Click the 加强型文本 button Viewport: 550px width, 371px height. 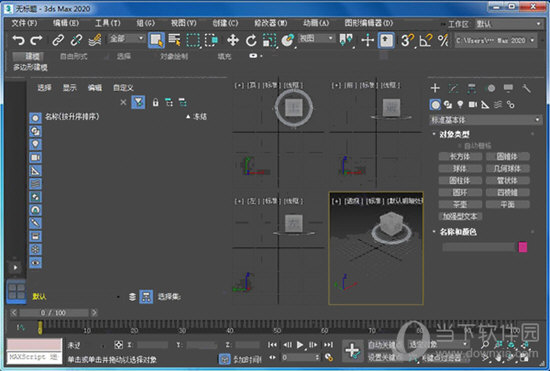tap(460, 216)
